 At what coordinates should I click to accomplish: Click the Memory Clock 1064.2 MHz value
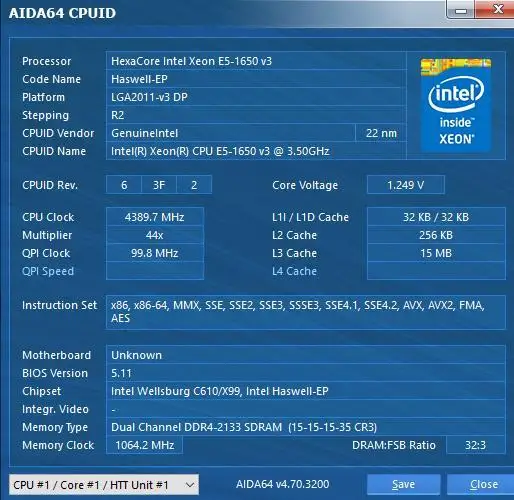coord(144,445)
